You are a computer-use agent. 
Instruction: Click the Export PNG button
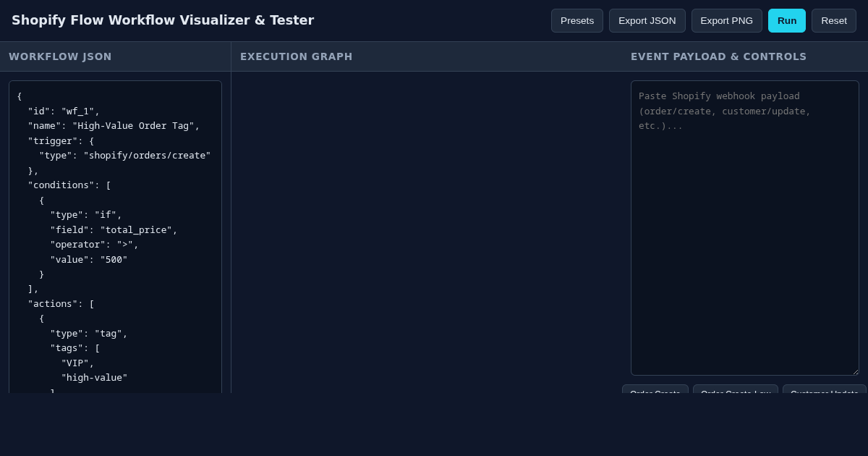coord(726,20)
